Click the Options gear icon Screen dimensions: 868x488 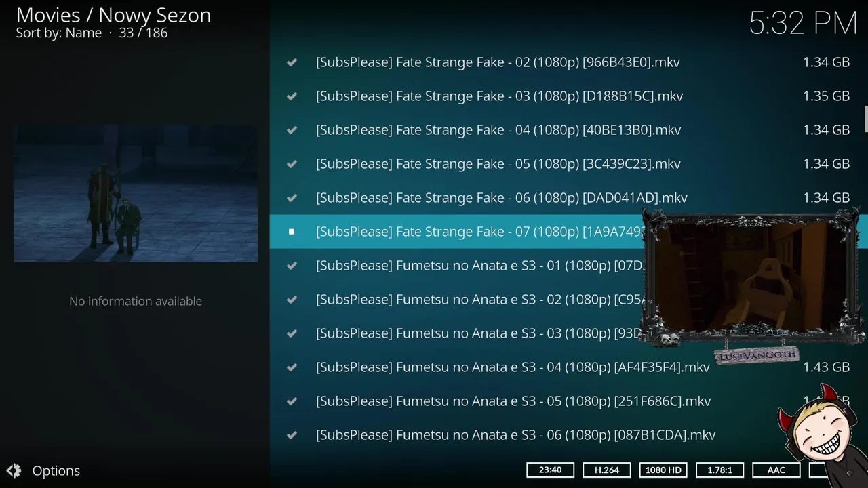tap(14, 470)
